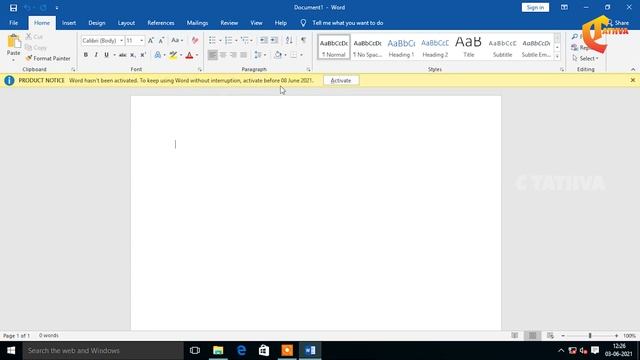This screenshot has width=640, height=360.
Task: Click Decrease Font Size icon
Action: click(162, 40)
